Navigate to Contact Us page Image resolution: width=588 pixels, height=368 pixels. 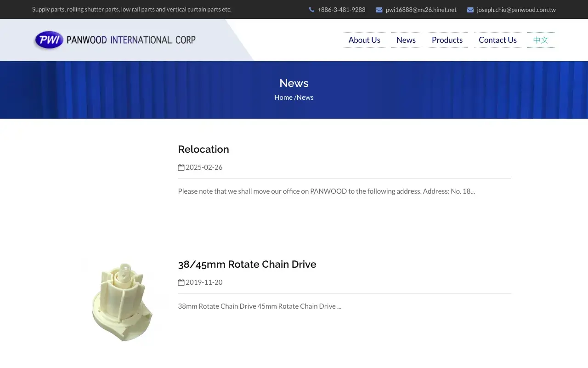[498, 40]
